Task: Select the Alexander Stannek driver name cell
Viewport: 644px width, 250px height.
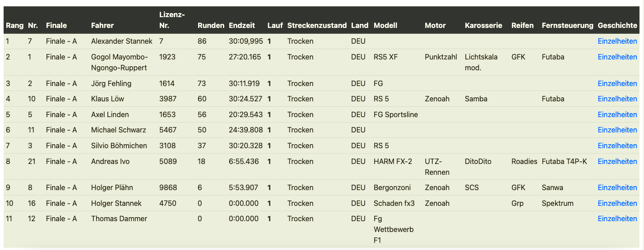Action: pos(121,41)
